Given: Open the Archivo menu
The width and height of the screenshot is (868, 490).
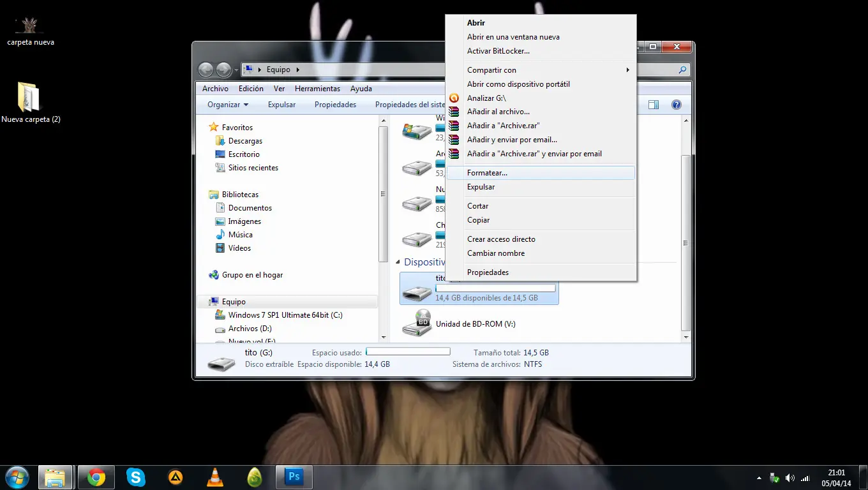Looking at the screenshot, I should pyautogui.click(x=215, y=89).
